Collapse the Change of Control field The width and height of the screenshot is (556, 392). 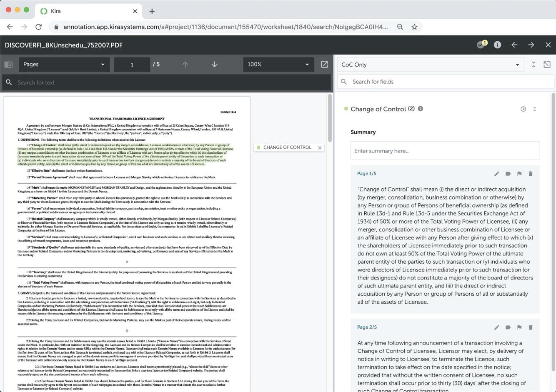[535, 109]
